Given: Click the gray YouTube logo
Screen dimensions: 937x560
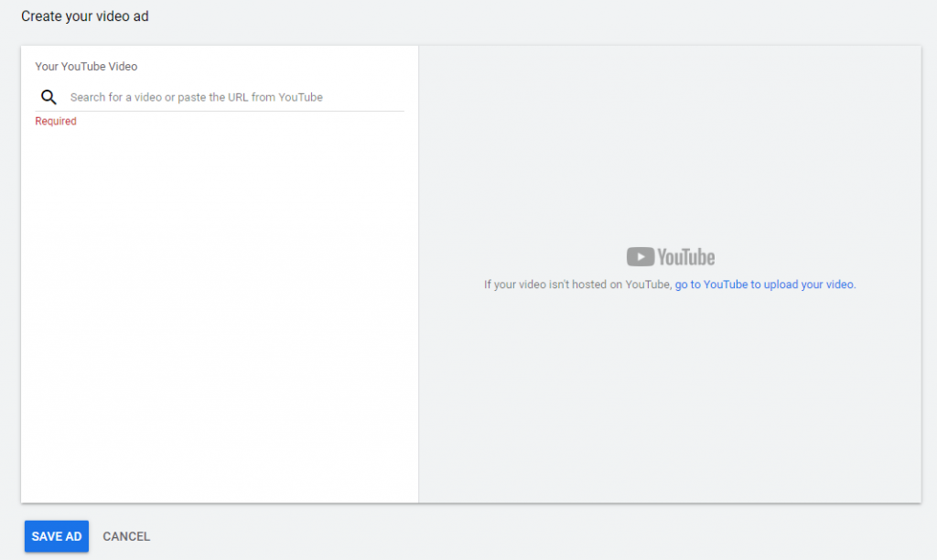Looking at the screenshot, I should pos(671,257).
